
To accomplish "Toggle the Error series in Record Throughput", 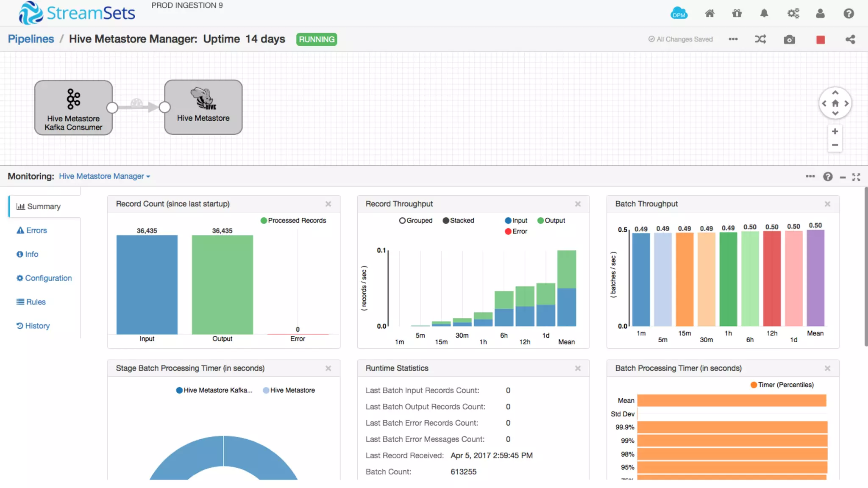I will (508, 231).
